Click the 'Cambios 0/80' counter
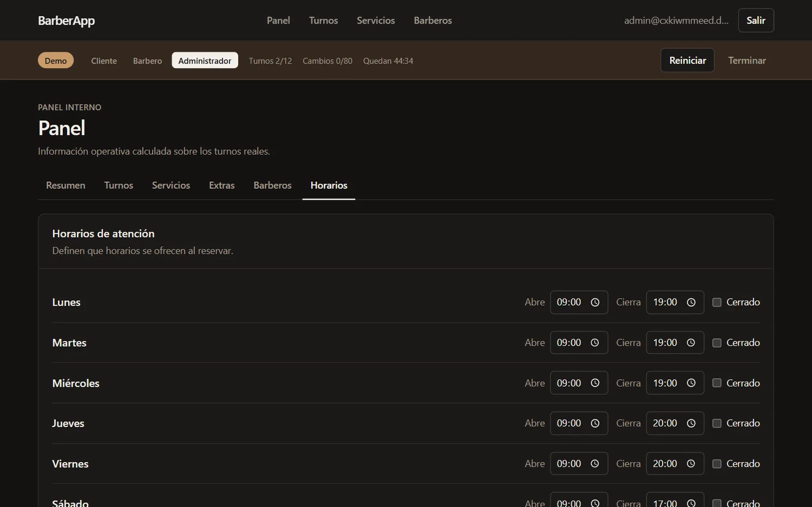 328,61
